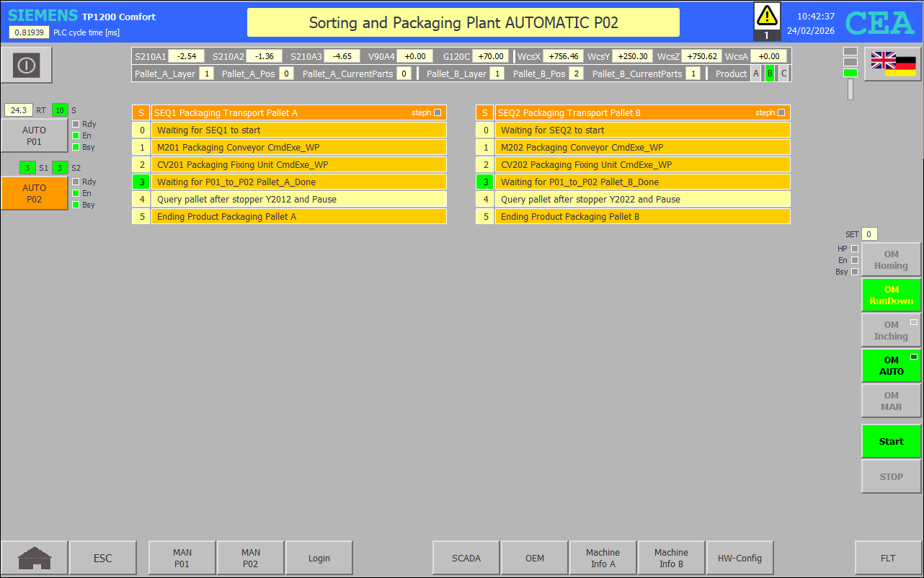The image size is (924, 578).
Task: Toggle the steph checkbox for SEQ2
Action: point(781,112)
